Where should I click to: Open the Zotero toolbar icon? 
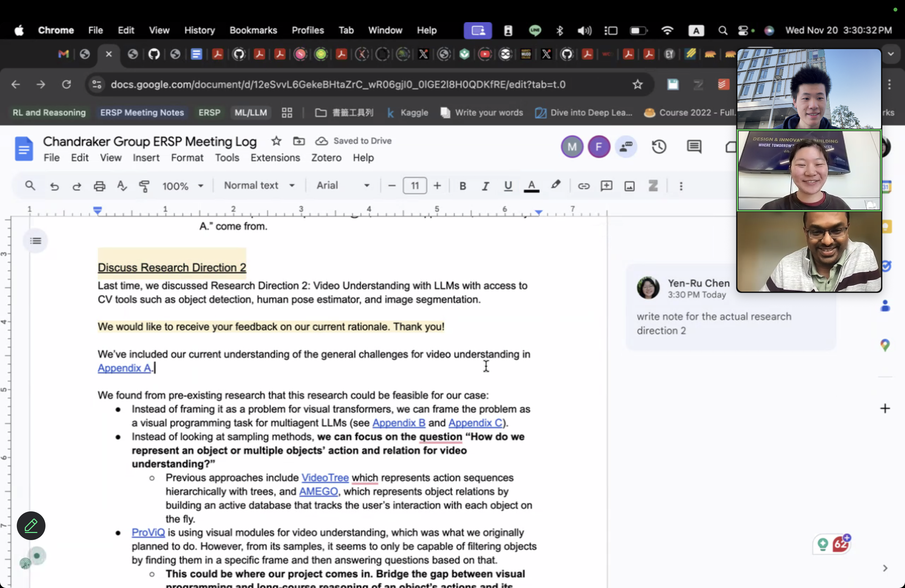point(653,186)
